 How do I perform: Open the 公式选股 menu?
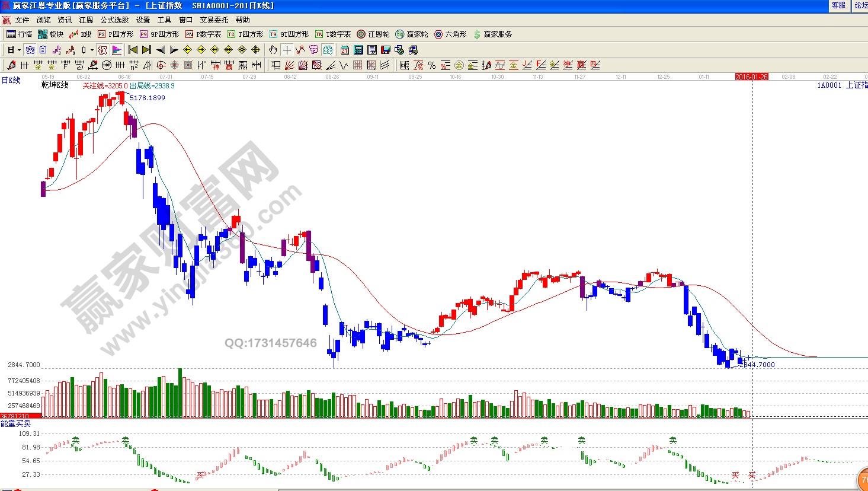(x=114, y=20)
